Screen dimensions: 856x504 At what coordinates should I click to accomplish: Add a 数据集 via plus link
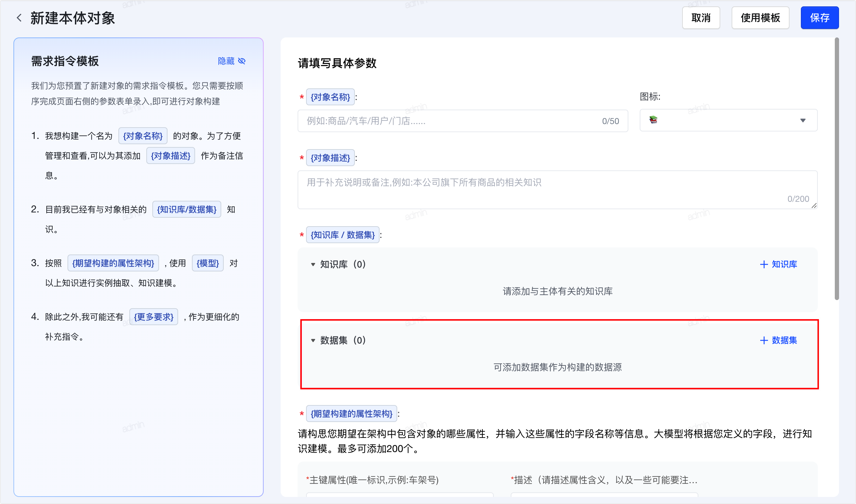pyautogui.click(x=779, y=340)
